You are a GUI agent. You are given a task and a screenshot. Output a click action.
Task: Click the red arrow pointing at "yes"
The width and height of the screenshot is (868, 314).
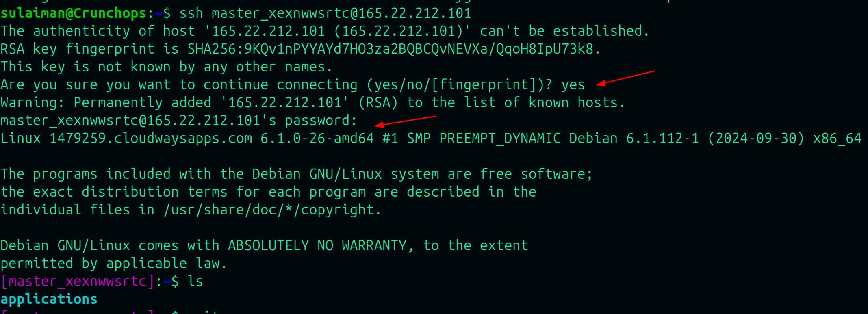click(625, 78)
